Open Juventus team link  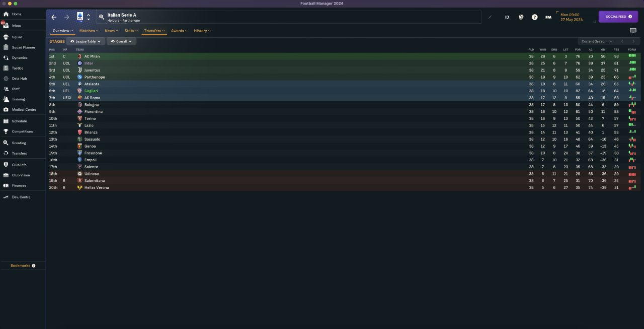[x=92, y=70]
